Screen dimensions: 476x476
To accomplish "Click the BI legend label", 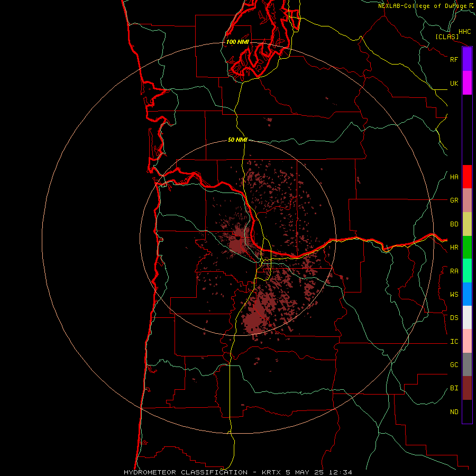I will point(454,388).
